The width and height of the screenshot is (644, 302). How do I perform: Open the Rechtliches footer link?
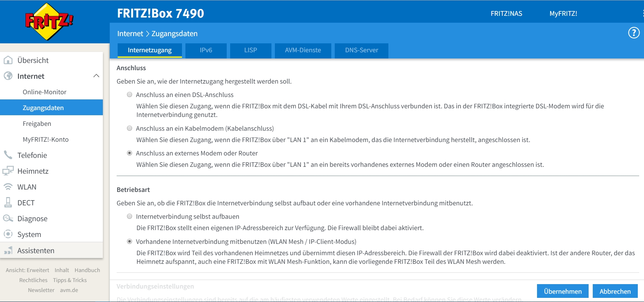coord(33,280)
